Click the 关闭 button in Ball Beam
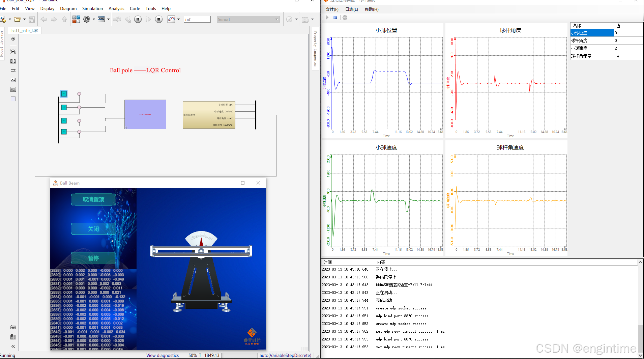Screen dimensions: 644x359 (93, 229)
